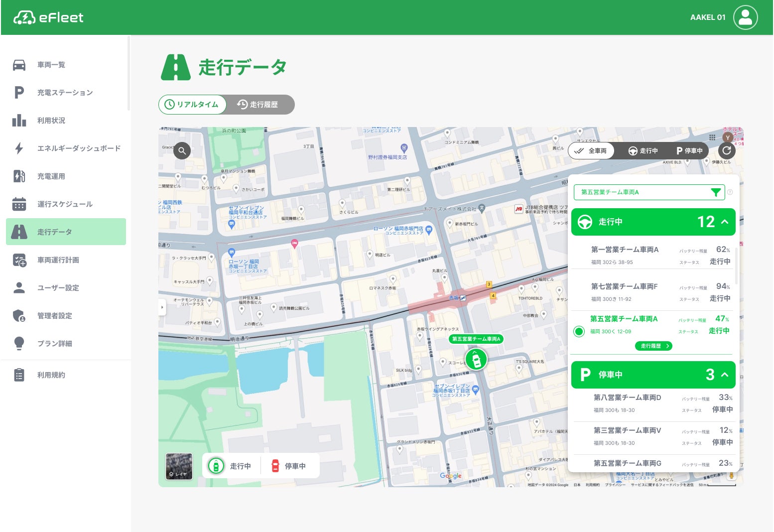Open 車両一覧 menu item
This screenshot has width=774, height=532.
click(x=66, y=65)
